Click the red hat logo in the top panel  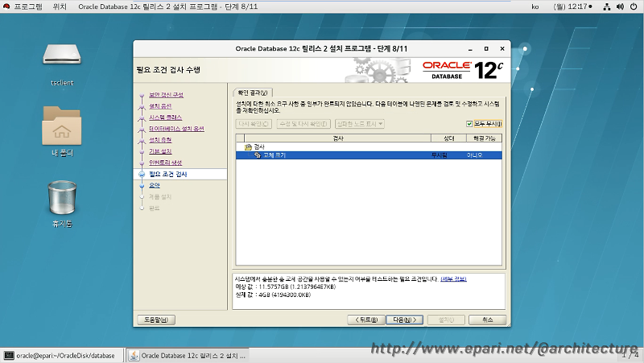pos(6,6)
